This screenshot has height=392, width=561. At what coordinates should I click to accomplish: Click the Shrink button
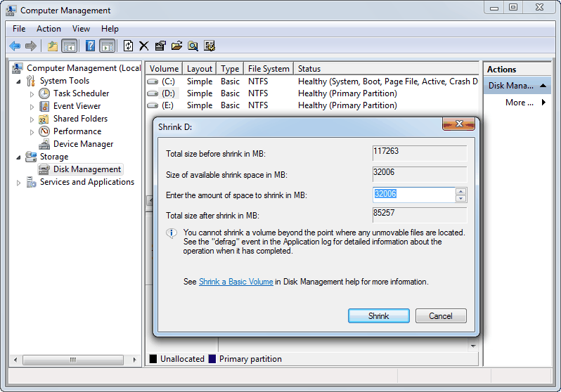[378, 316]
